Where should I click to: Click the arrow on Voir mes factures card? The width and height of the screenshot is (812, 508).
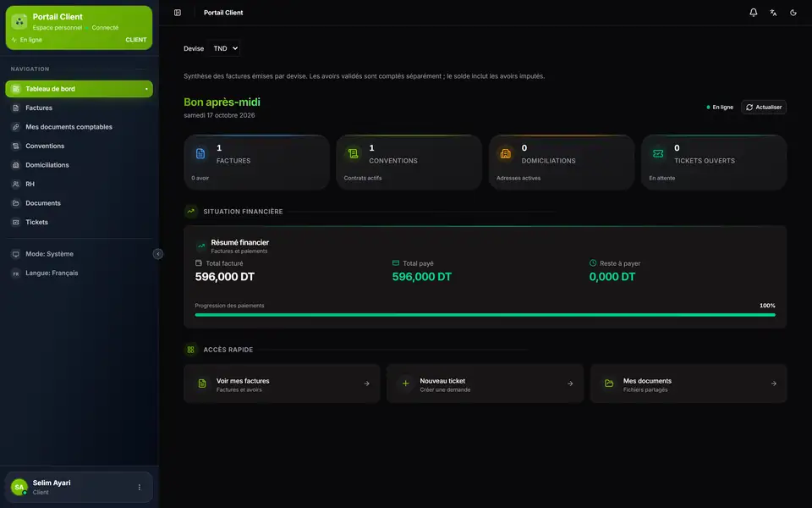(x=366, y=384)
